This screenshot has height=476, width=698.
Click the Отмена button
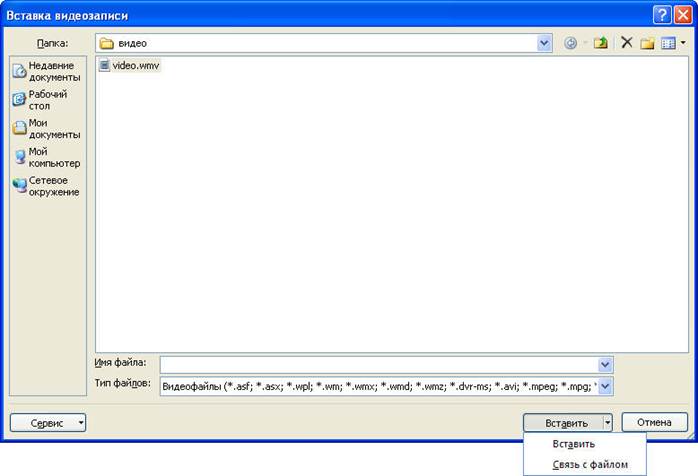click(654, 422)
